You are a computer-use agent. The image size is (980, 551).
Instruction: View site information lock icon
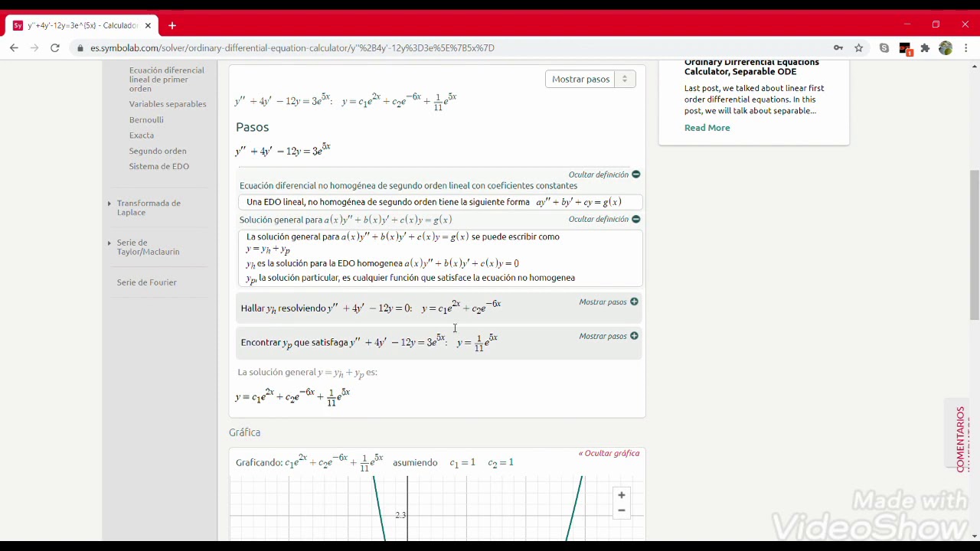[x=80, y=47]
